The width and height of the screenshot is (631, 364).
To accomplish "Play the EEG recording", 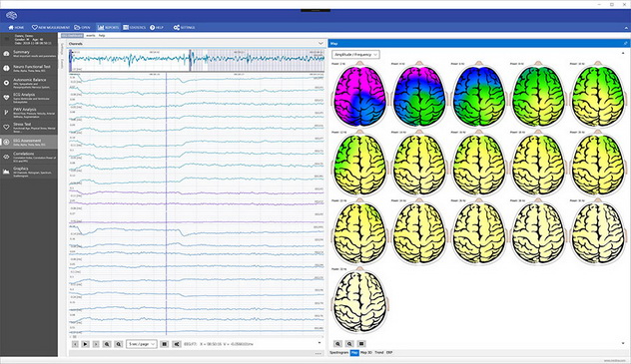I will (85, 344).
